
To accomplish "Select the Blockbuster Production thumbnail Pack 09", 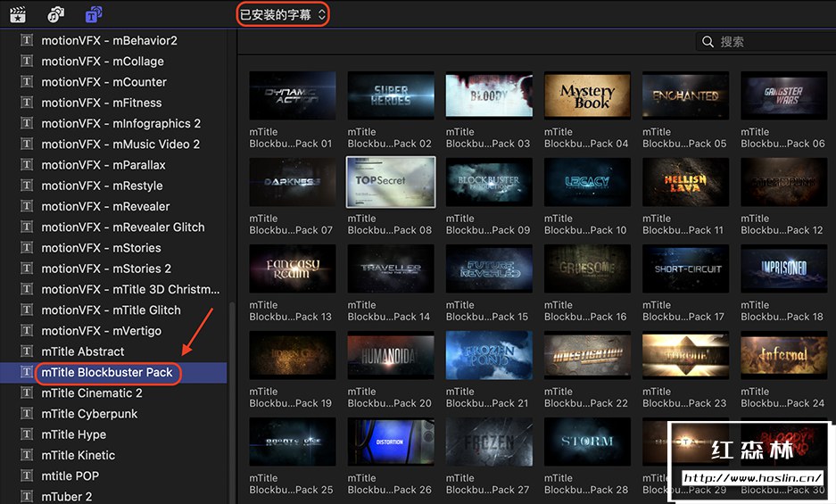I will tap(489, 182).
